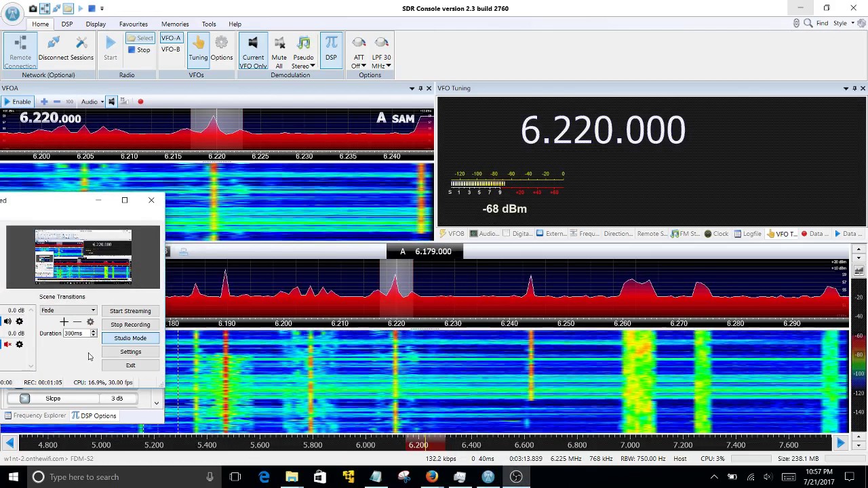Viewport: 868px width, 488px height.
Task: Switch to VFO-B
Action: [171, 49]
